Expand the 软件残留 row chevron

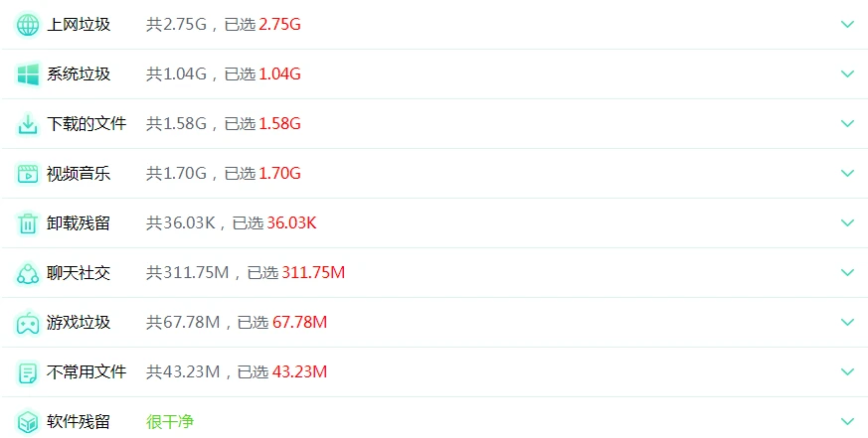[847, 422]
